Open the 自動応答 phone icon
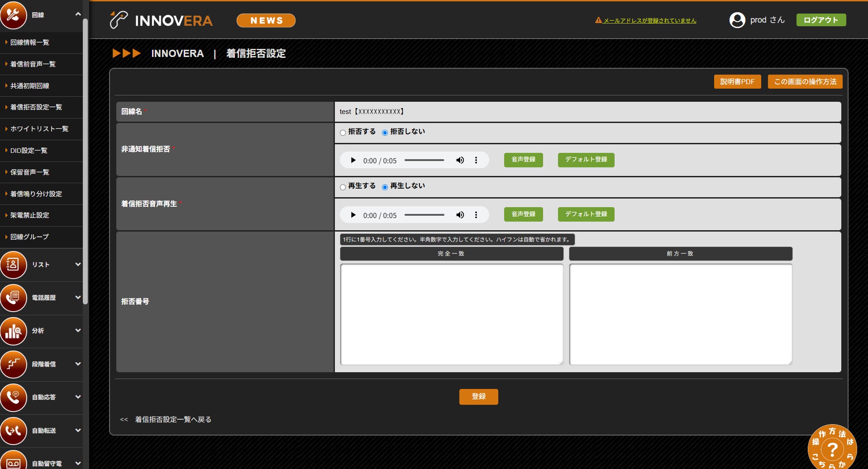This screenshot has height=469, width=868. pos(14,397)
